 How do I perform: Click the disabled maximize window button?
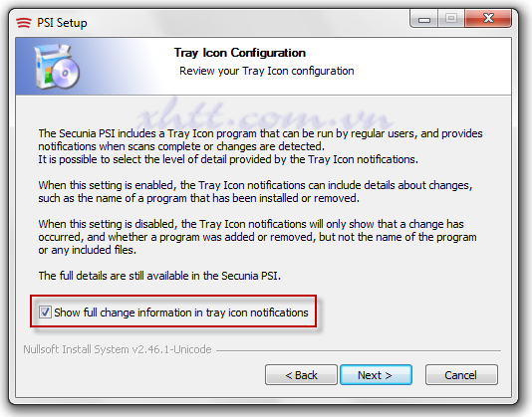click(x=451, y=19)
